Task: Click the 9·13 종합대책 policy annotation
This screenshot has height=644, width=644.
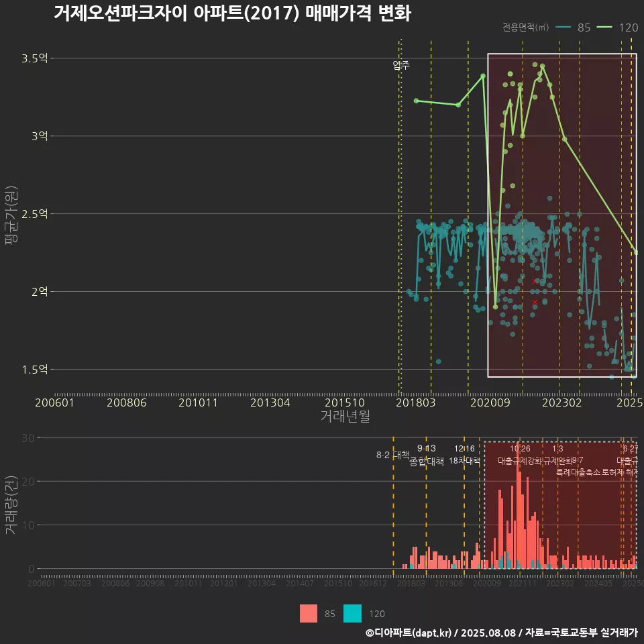Action: click(427, 455)
